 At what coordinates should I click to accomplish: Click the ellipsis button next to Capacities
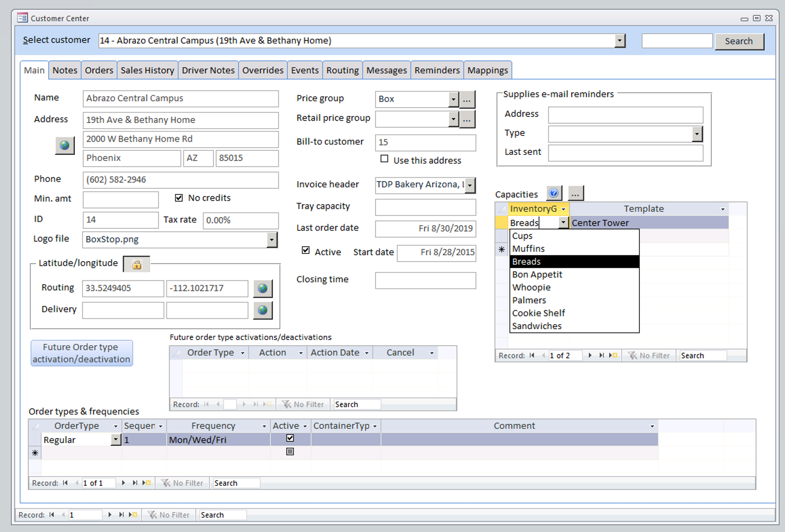tap(575, 194)
